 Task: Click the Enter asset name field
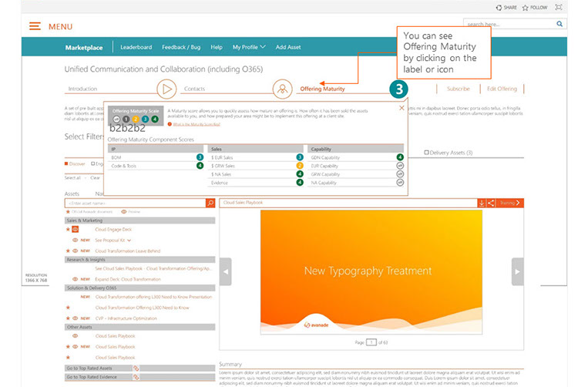[135, 203]
